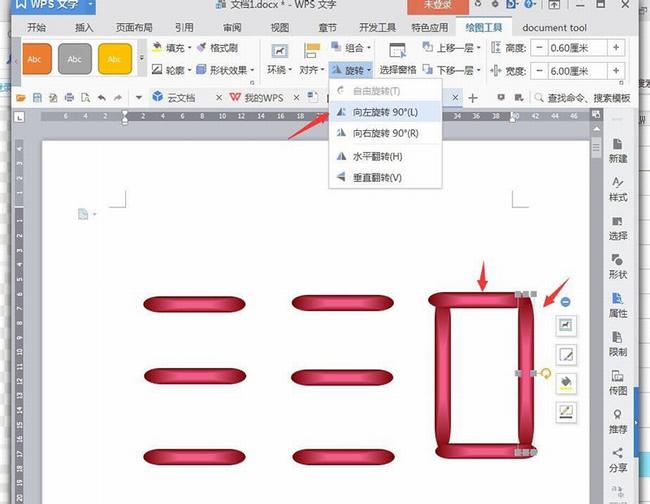Click the floating shape fill bucket icon
The height and width of the screenshot is (504, 650).
click(x=566, y=383)
